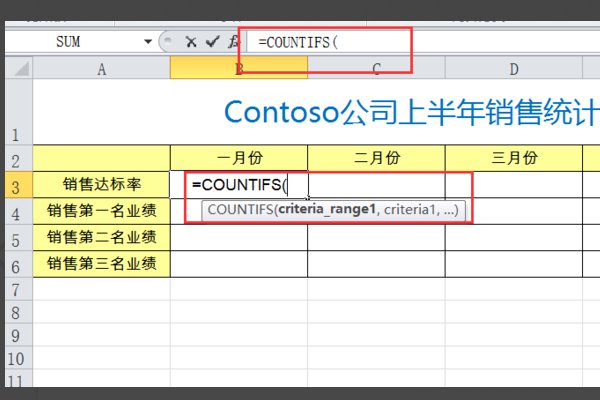Select column B header

(239, 69)
